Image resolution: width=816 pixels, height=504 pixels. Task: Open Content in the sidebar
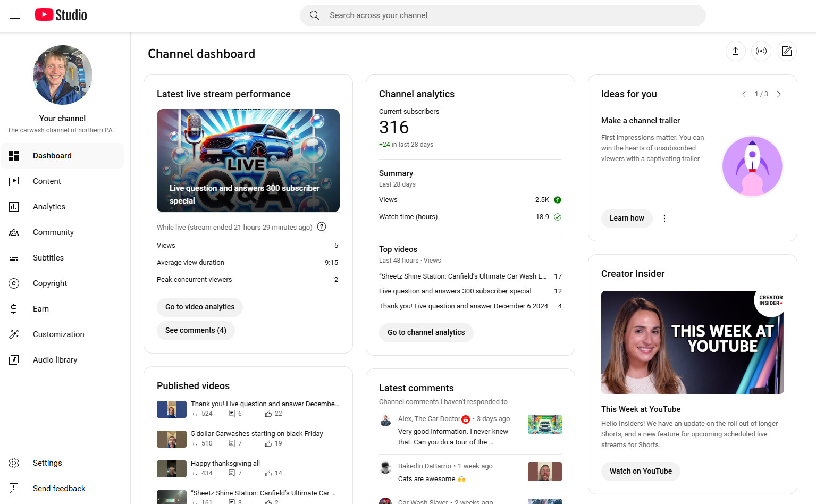tap(63, 181)
